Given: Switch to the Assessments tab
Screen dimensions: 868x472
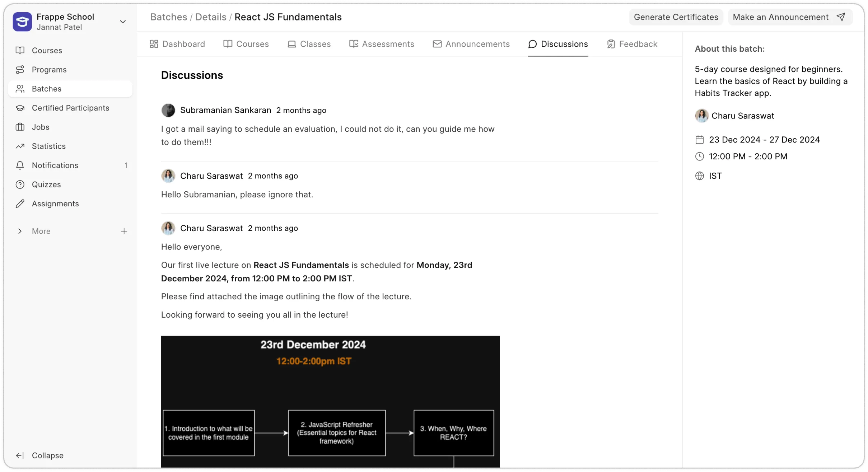Looking at the screenshot, I should 382,44.
